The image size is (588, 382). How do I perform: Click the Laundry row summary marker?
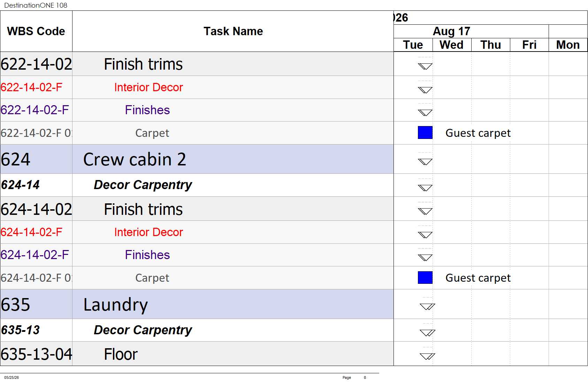[x=427, y=306]
